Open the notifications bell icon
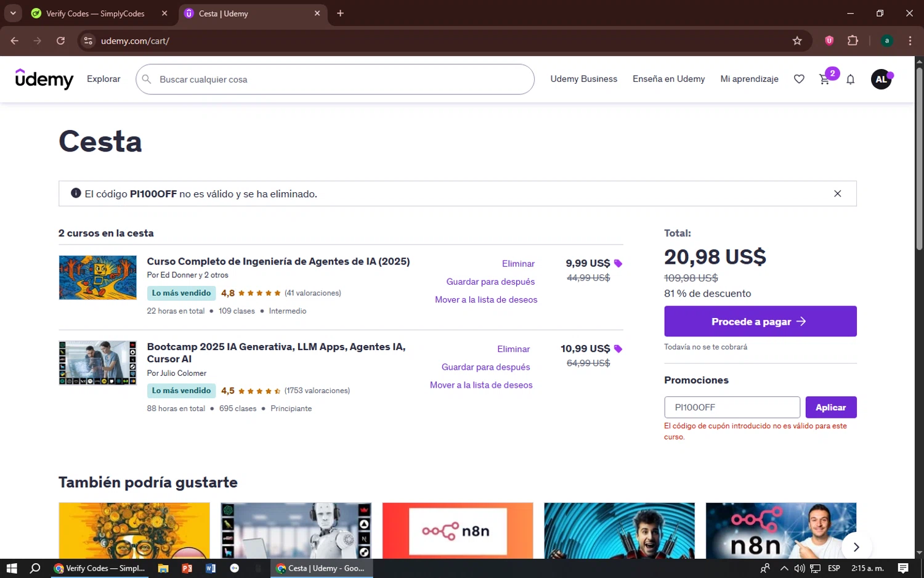The width and height of the screenshot is (924, 578). pyautogui.click(x=850, y=79)
